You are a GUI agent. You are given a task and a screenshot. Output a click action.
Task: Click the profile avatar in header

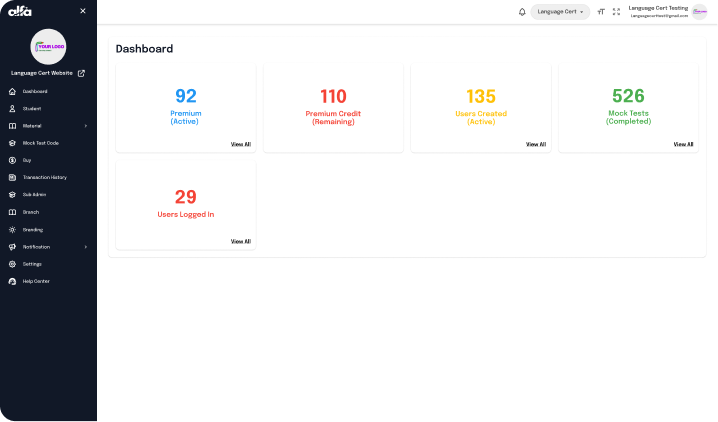(x=699, y=12)
